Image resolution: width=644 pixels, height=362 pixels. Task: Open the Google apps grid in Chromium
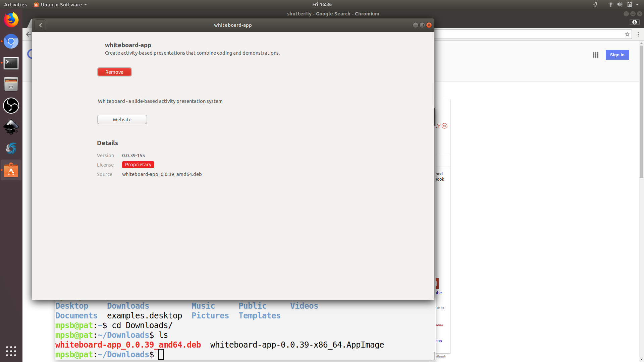tap(596, 55)
